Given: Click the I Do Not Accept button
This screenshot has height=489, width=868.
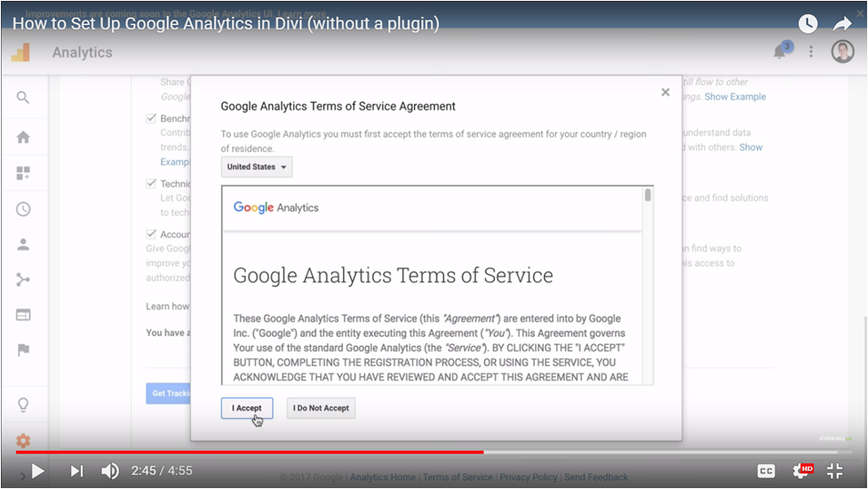Looking at the screenshot, I should pyautogui.click(x=321, y=408).
